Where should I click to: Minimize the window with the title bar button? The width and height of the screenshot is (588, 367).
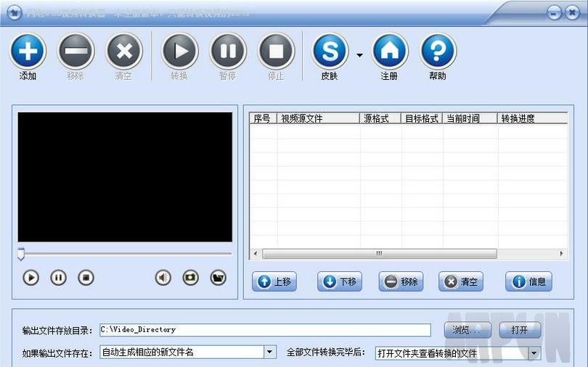[555, 13]
